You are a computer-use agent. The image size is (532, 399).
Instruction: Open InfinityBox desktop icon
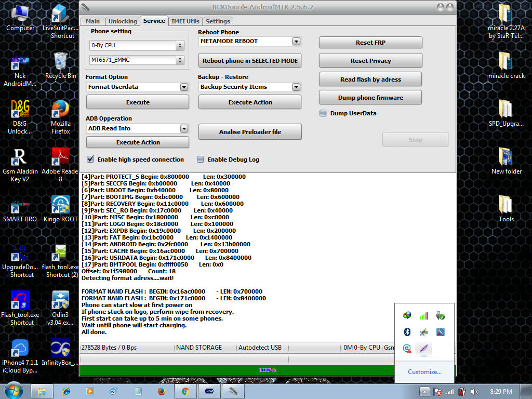(x=60, y=353)
